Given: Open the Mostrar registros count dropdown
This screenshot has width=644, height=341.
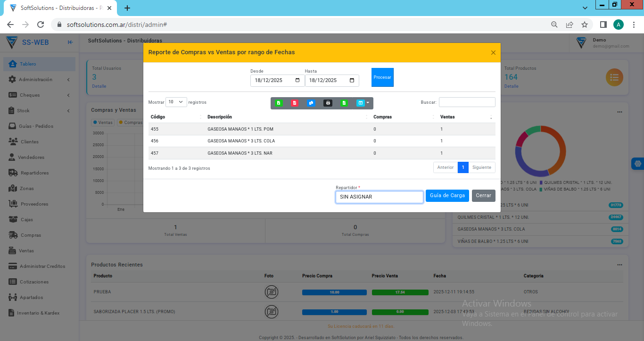Looking at the screenshot, I should pyautogui.click(x=176, y=102).
